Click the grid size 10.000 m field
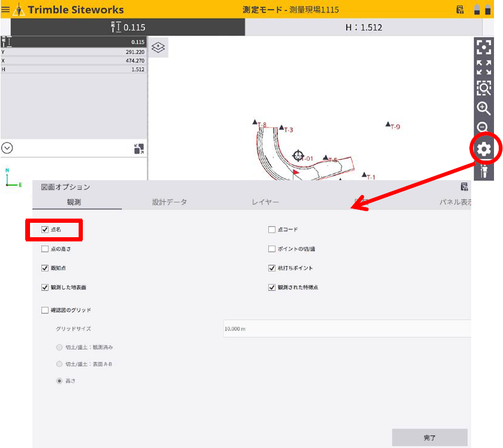Screen dimensions: 503x448 point(345,328)
